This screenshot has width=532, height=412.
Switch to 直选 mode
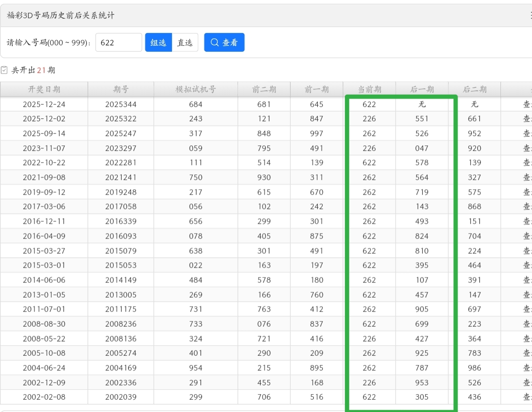coord(185,43)
